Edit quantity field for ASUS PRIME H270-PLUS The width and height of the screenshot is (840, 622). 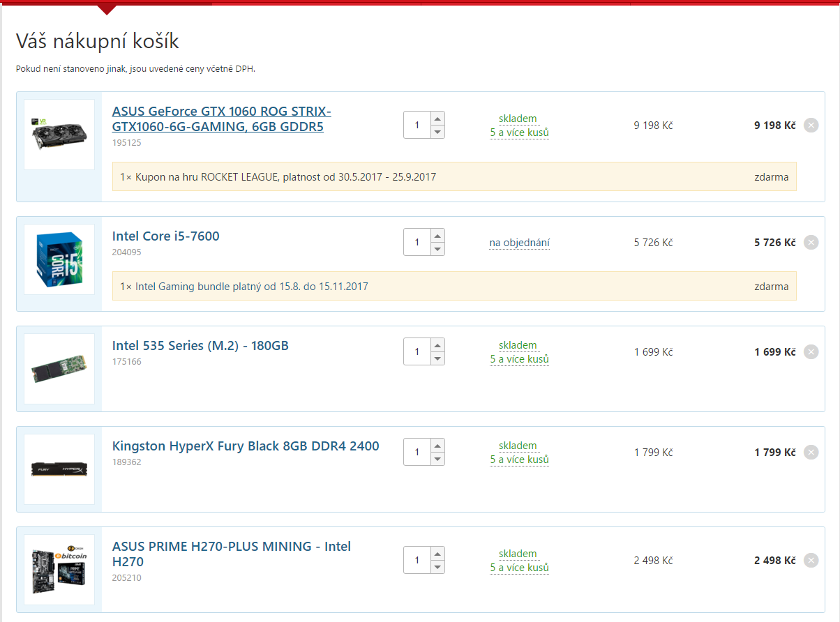(x=417, y=561)
